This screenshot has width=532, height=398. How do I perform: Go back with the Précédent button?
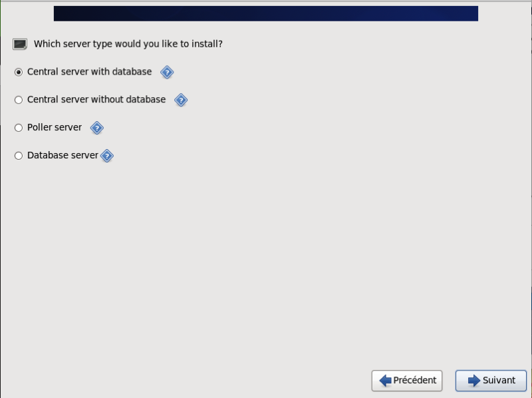click(408, 381)
